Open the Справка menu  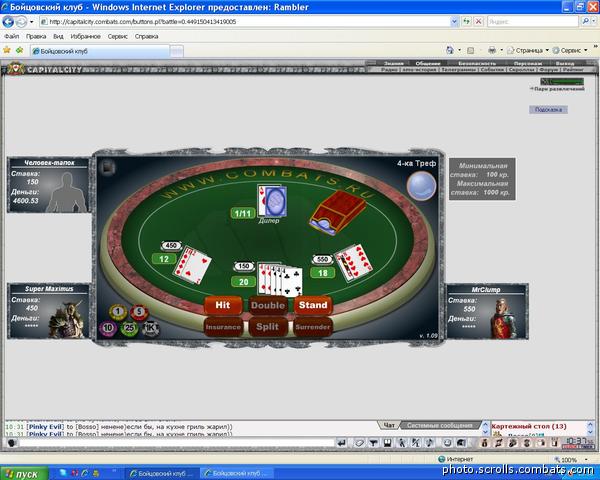coord(147,36)
